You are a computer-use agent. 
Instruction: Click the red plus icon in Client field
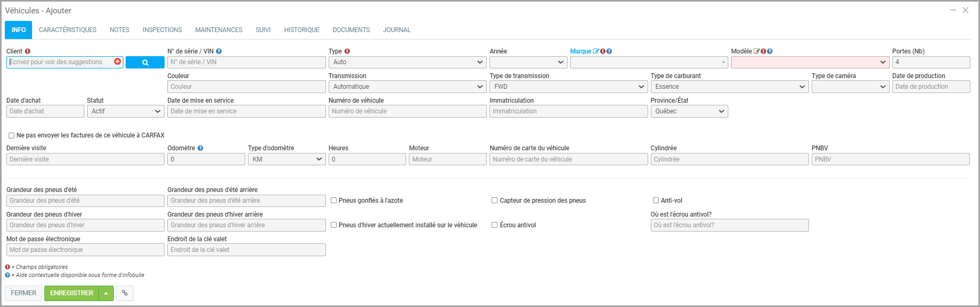coord(118,62)
